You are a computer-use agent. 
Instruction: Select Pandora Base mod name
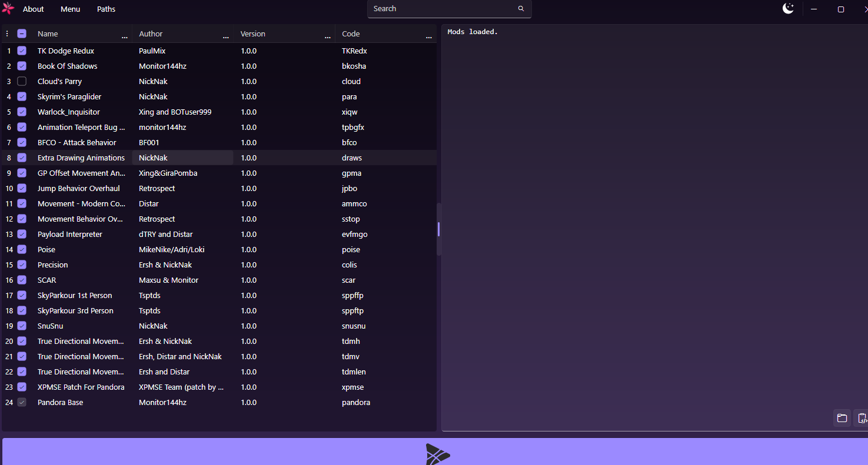pos(60,402)
